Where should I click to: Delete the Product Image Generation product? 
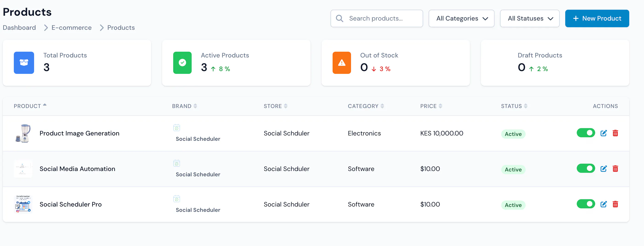tap(615, 133)
